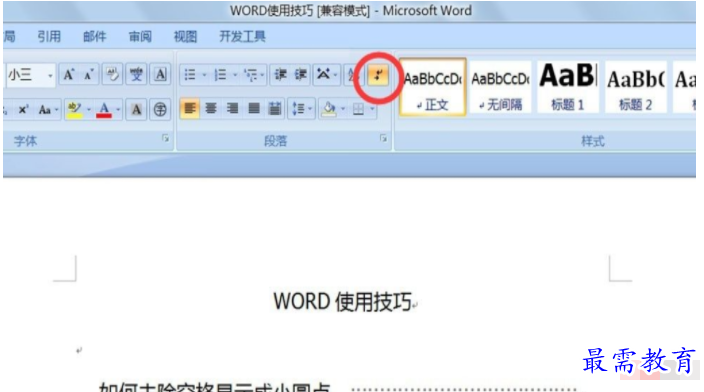
Task: Expand the bullets list arrow
Action: (x=204, y=75)
